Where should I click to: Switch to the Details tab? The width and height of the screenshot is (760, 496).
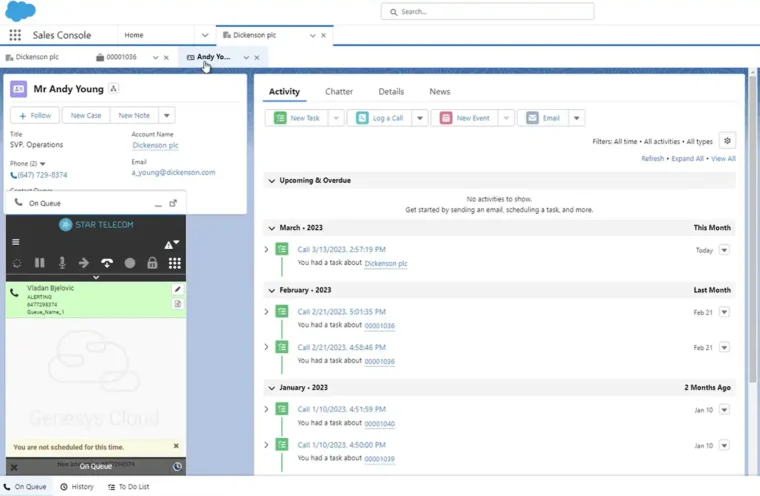391,92
